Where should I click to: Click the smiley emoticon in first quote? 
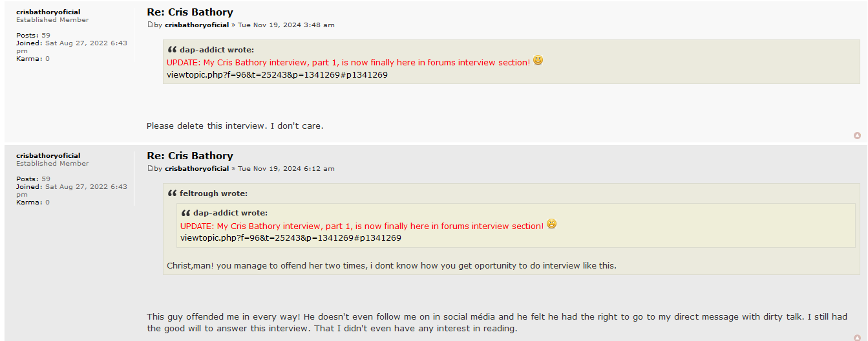click(x=538, y=60)
